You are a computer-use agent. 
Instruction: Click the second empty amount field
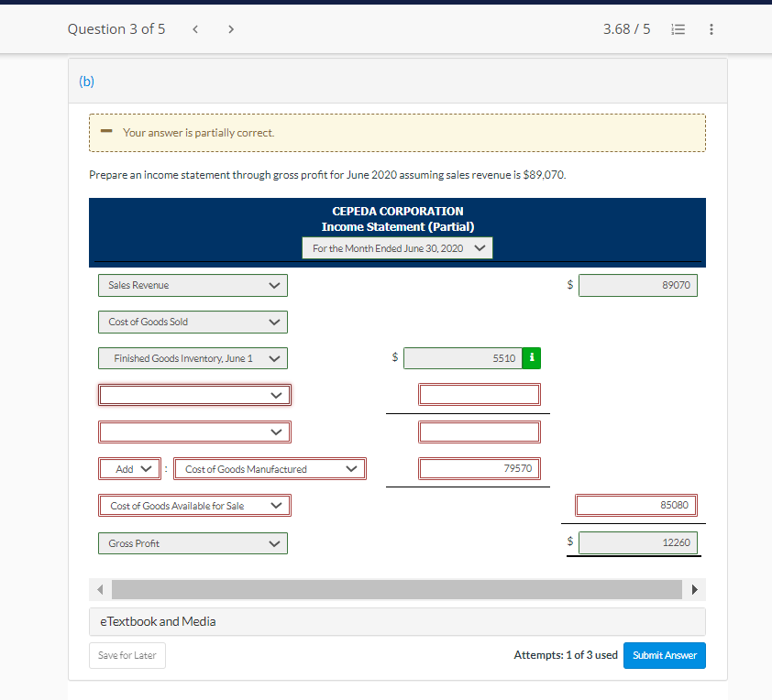(x=480, y=432)
